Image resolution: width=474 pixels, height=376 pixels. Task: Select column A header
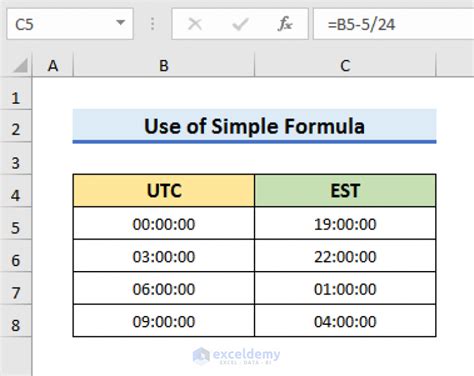pos(53,65)
